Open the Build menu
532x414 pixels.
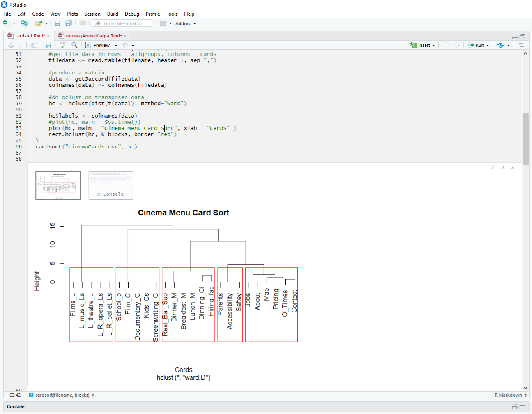coord(113,14)
